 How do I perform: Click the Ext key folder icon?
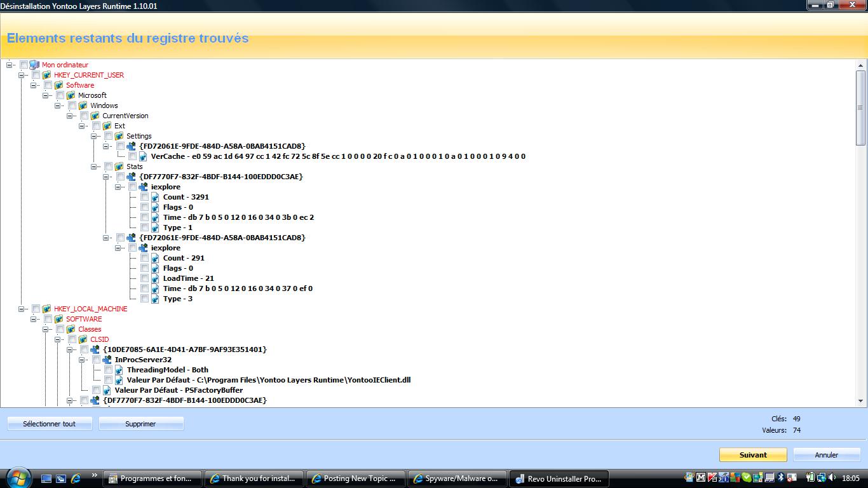107,126
